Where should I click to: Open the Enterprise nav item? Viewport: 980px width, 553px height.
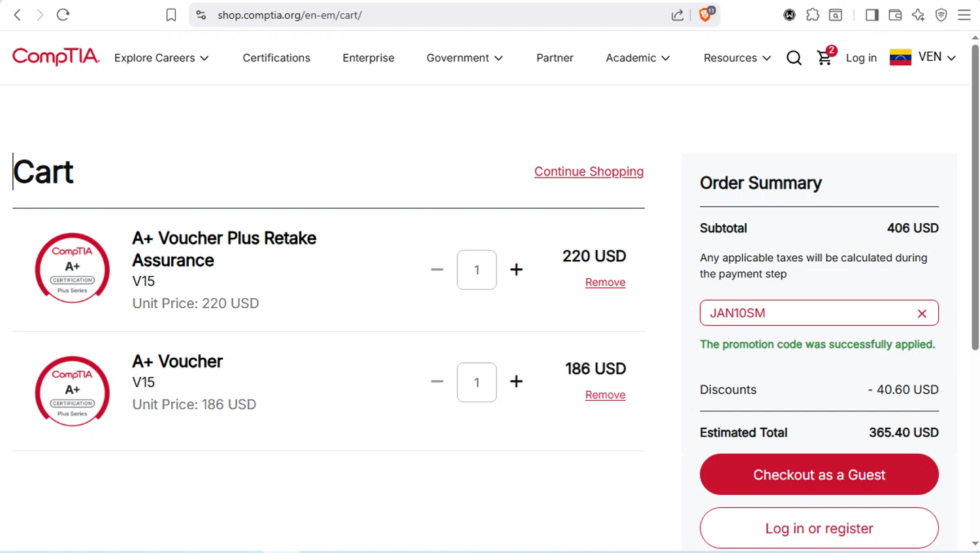tap(368, 58)
